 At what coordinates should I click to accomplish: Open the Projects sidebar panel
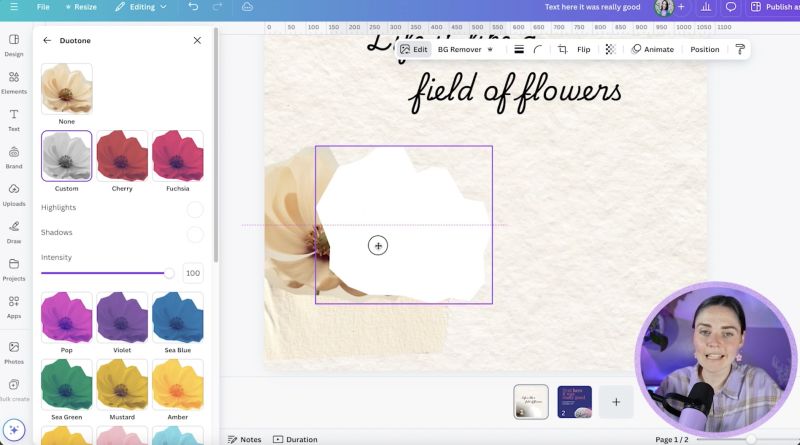[x=14, y=270]
